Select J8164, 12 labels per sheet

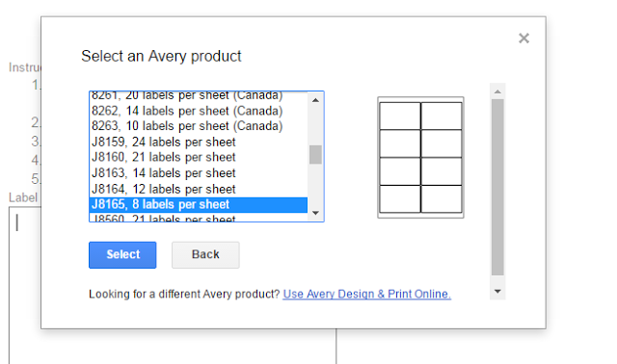coord(199,189)
